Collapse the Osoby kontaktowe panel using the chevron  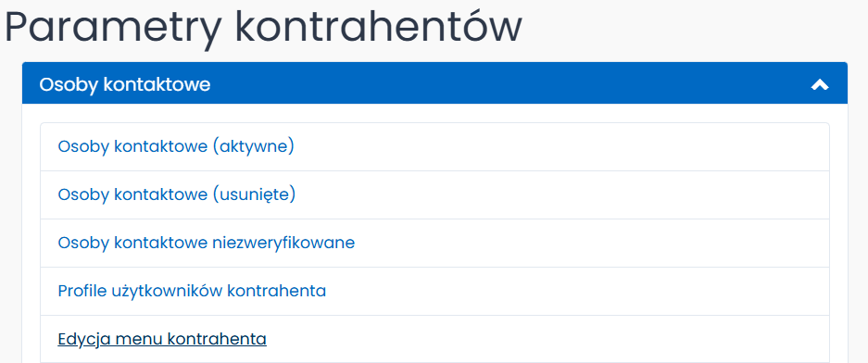(819, 84)
